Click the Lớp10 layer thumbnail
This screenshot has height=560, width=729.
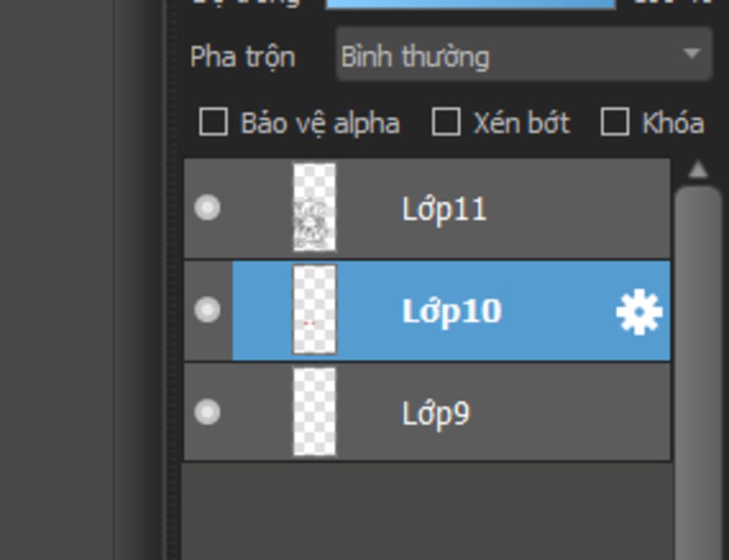point(314,310)
